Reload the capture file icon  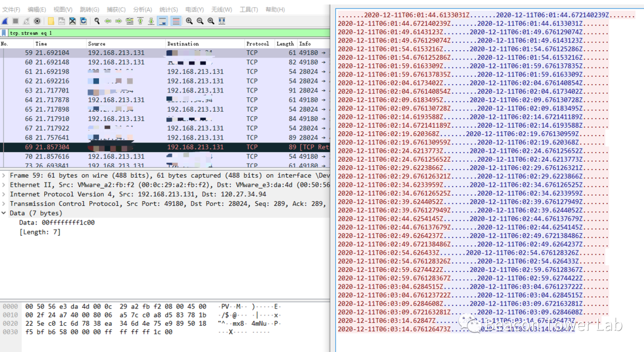point(83,21)
